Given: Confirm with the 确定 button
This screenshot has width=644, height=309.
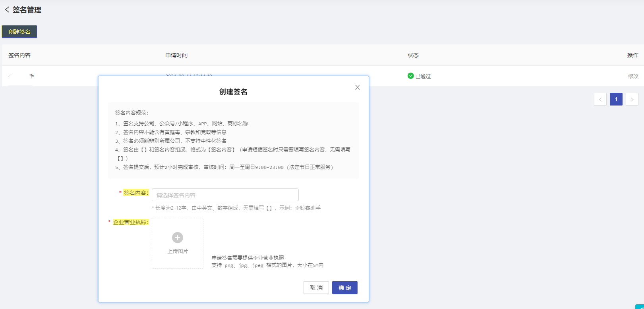Looking at the screenshot, I should click(x=345, y=288).
